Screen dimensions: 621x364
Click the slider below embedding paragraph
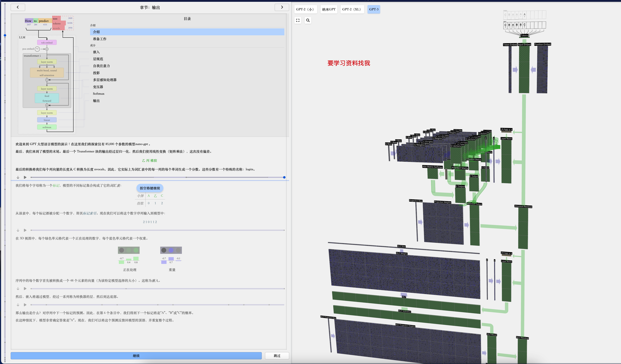tap(158, 288)
